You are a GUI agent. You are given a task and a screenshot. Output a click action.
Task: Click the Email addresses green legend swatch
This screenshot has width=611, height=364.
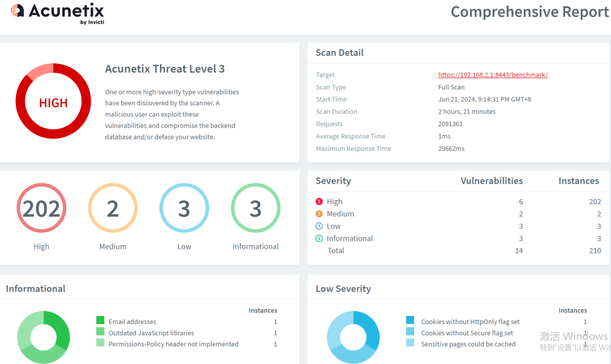click(x=100, y=320)
